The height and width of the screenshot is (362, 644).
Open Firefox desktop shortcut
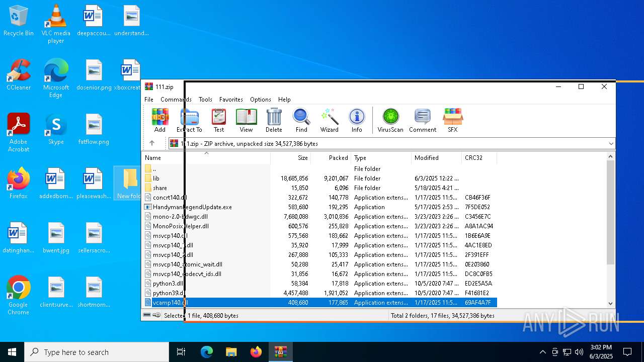(19, 184)
